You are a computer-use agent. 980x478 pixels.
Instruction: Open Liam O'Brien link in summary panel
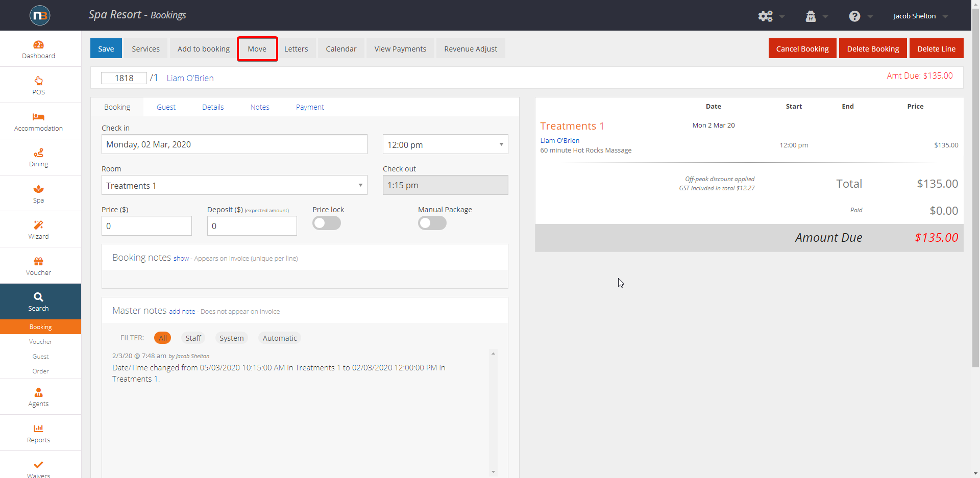560,140
